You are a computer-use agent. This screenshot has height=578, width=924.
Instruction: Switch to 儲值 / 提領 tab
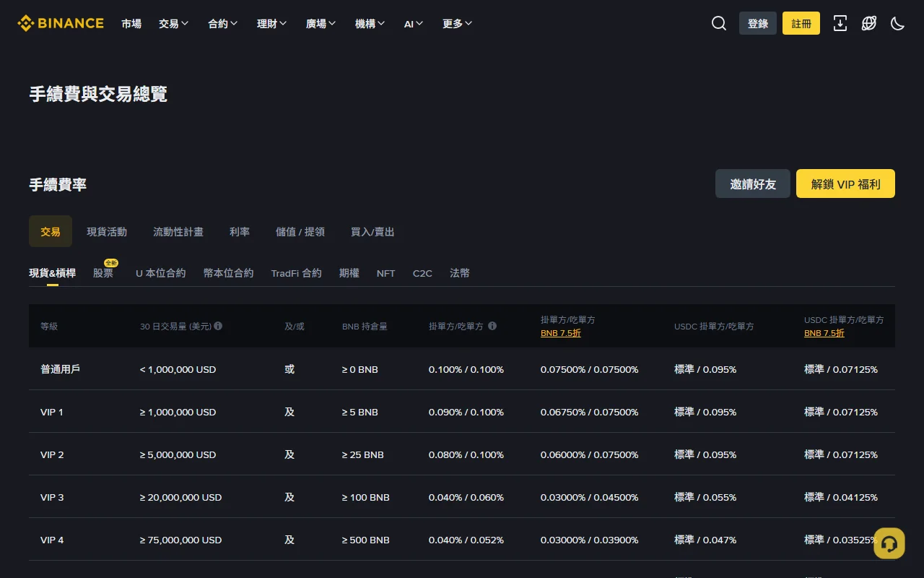[300, 231]
